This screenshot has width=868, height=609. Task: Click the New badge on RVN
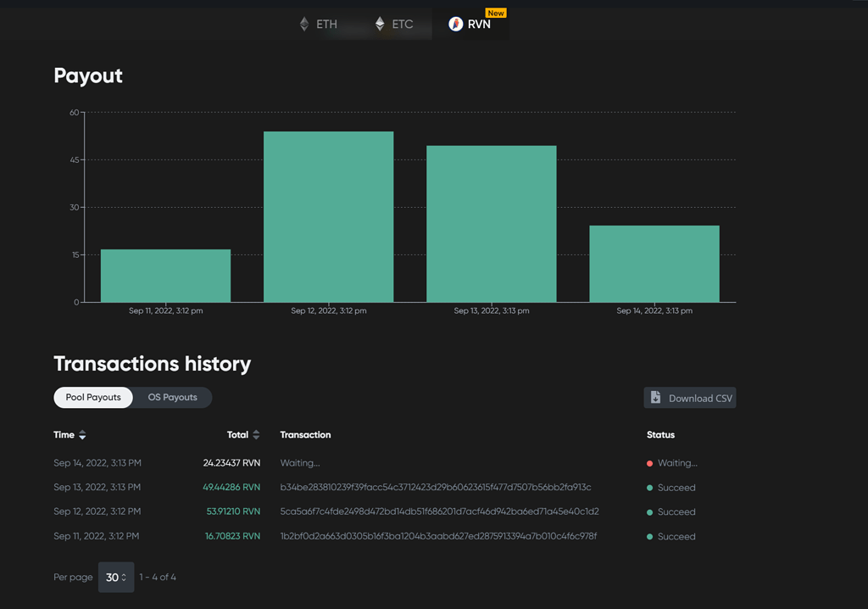pos(495,13)
